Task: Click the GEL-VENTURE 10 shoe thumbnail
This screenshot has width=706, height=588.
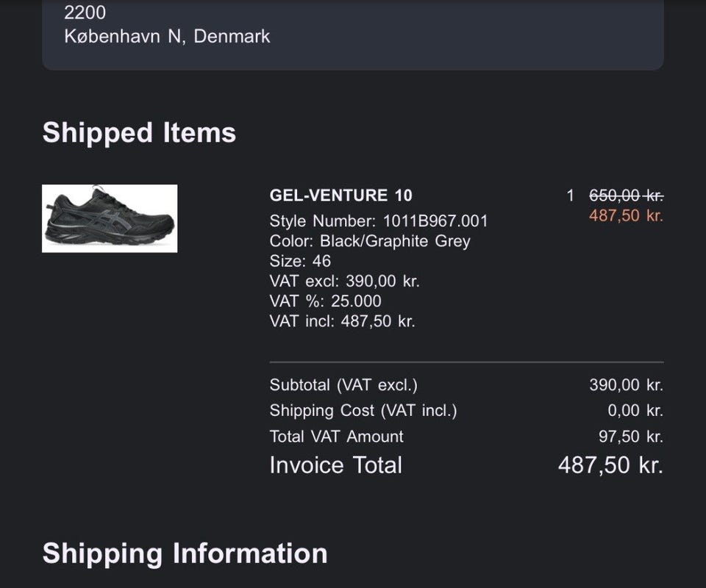Action: click(x=110, y=218)
